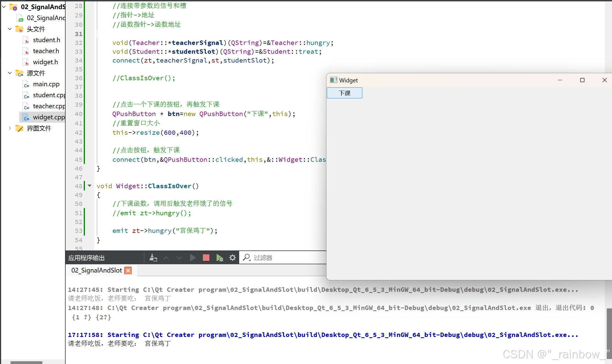Collapse the 头文件 folder
The width and height of the screenshot is (612, 364).
coord(10,29)
